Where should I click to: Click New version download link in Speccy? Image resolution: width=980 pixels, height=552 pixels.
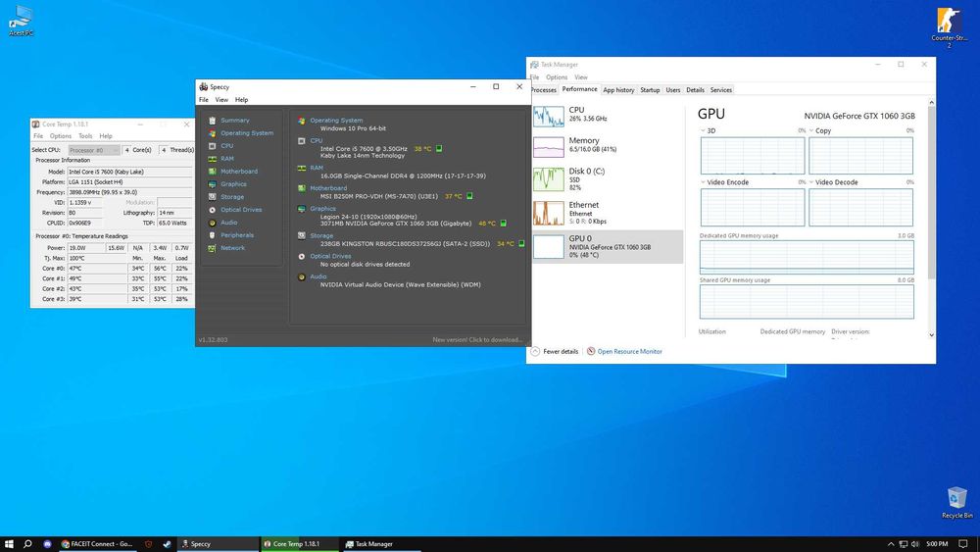pos(477,339)
